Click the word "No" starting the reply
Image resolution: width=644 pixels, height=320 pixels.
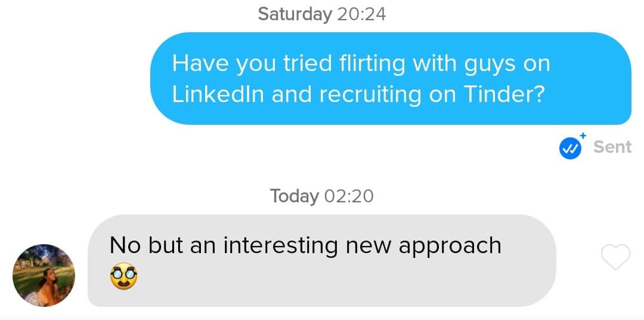(x=125, y=245)
